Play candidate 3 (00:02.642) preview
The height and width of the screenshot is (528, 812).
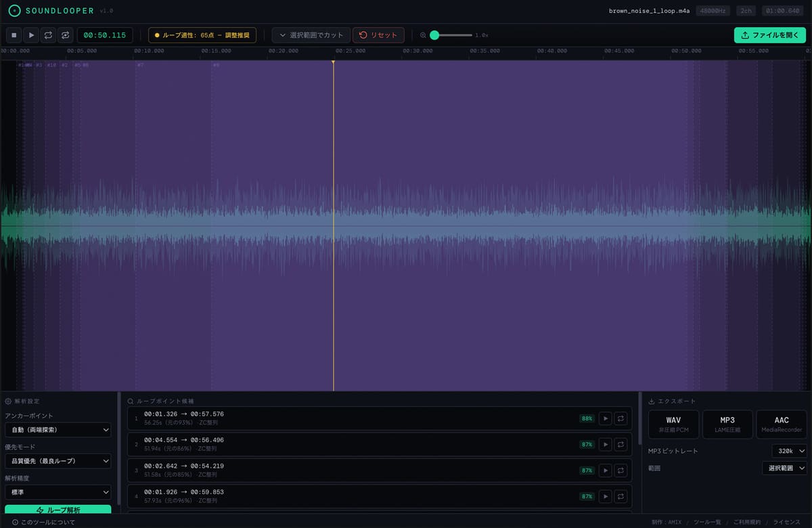point(605,470)
